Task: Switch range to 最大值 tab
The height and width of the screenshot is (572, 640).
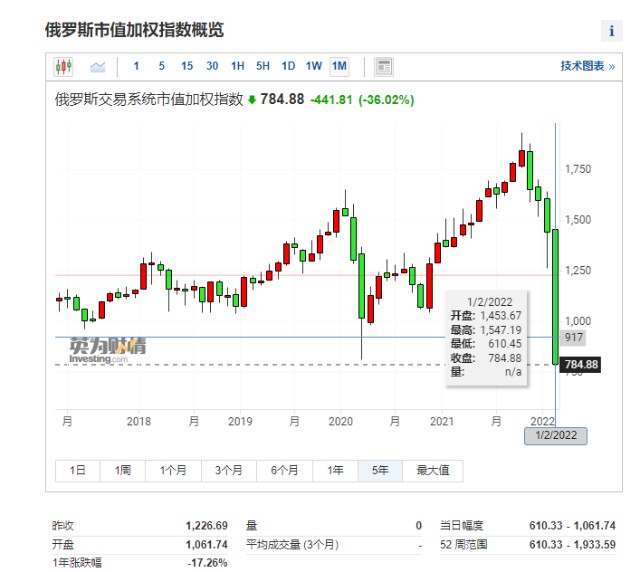Action: [432, 470]
